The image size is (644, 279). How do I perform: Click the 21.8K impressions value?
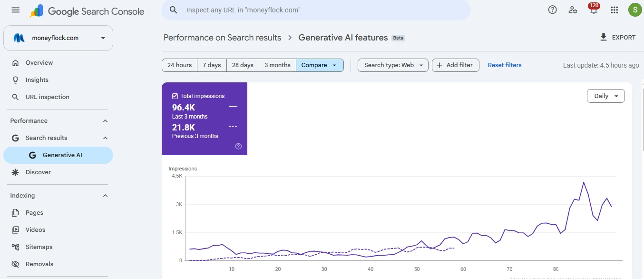pyautogui.click(x=184, y=127)
